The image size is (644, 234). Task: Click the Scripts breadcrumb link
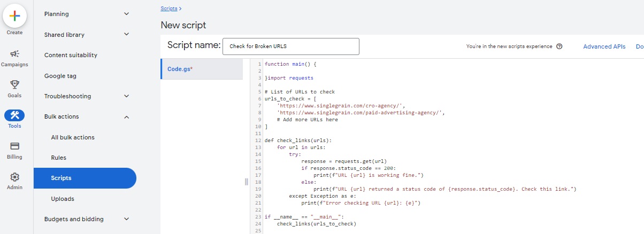[x=169, y=9]
